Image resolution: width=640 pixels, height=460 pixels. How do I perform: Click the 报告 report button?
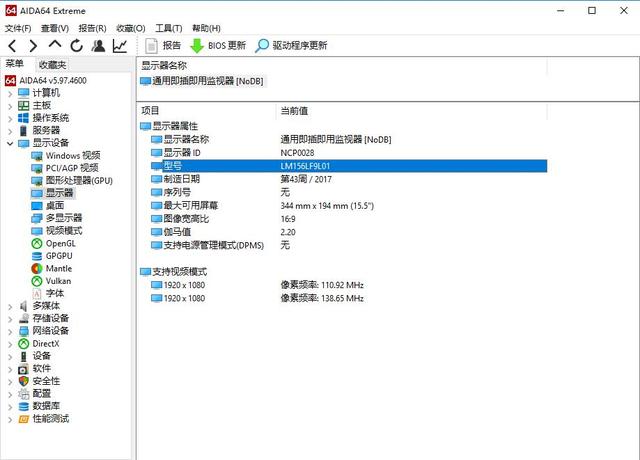point(163,46)
